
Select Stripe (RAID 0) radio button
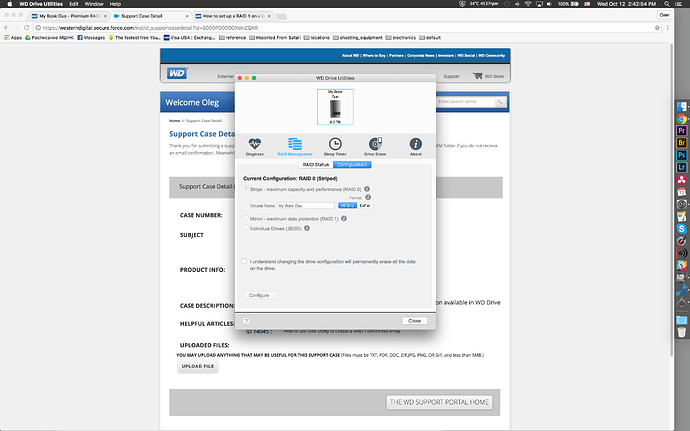tap(246, 188)
